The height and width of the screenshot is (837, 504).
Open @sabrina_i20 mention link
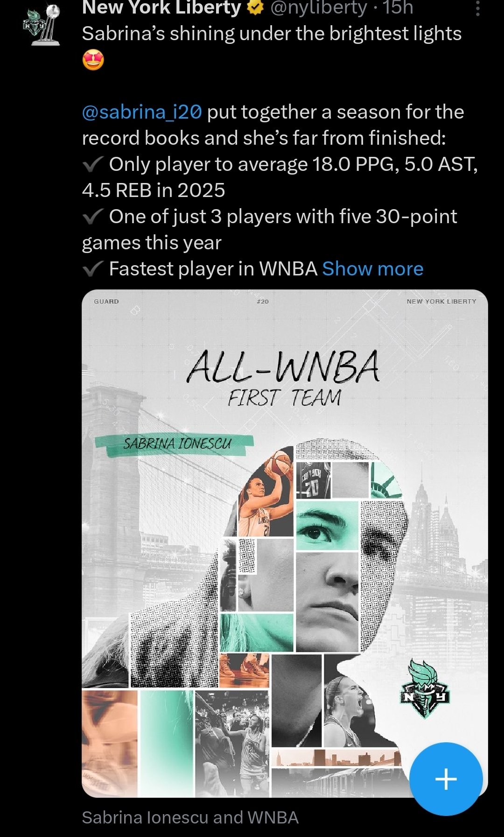pyautogui.click(x=142, y=112)
